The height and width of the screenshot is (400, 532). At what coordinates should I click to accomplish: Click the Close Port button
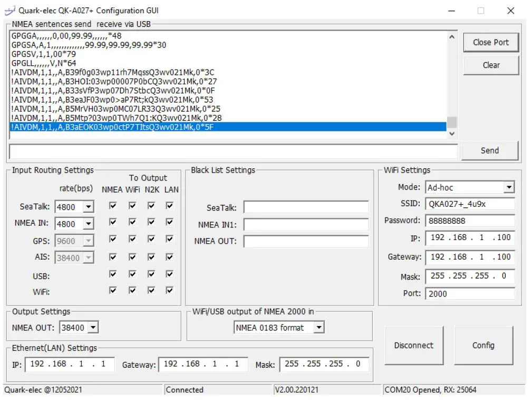[490, 42]
